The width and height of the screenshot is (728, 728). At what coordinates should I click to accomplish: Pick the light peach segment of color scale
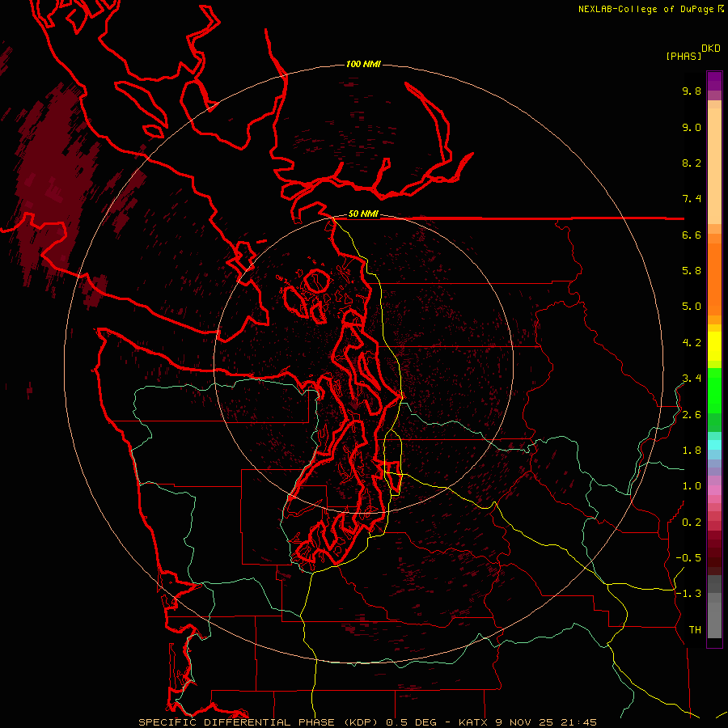(x=714, y=166)
